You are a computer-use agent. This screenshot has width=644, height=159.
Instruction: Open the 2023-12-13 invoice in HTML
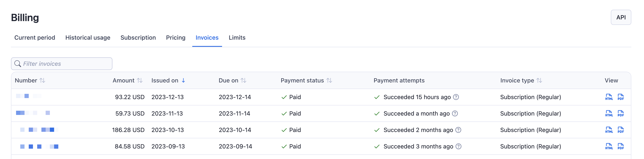click(609, 97)
